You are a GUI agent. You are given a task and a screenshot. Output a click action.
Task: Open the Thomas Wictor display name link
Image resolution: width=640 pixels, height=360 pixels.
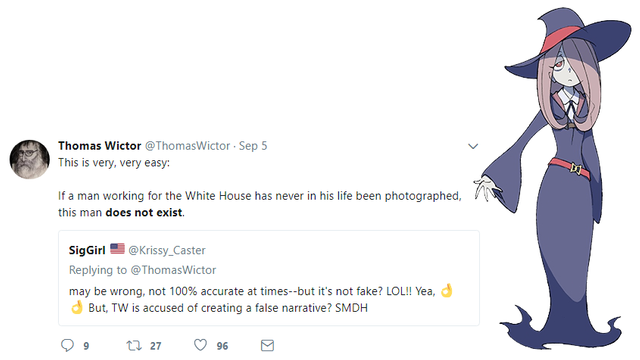click(99, 146)
